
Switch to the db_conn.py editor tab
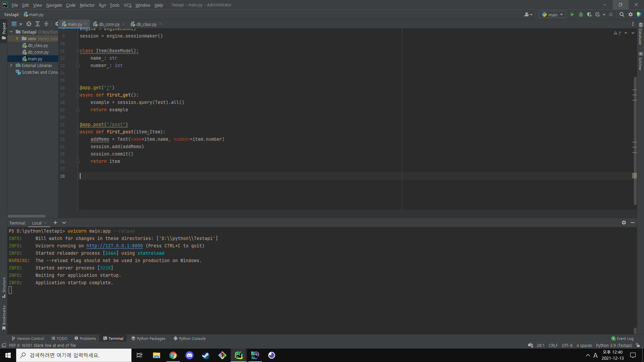click(x=109, y=24)
